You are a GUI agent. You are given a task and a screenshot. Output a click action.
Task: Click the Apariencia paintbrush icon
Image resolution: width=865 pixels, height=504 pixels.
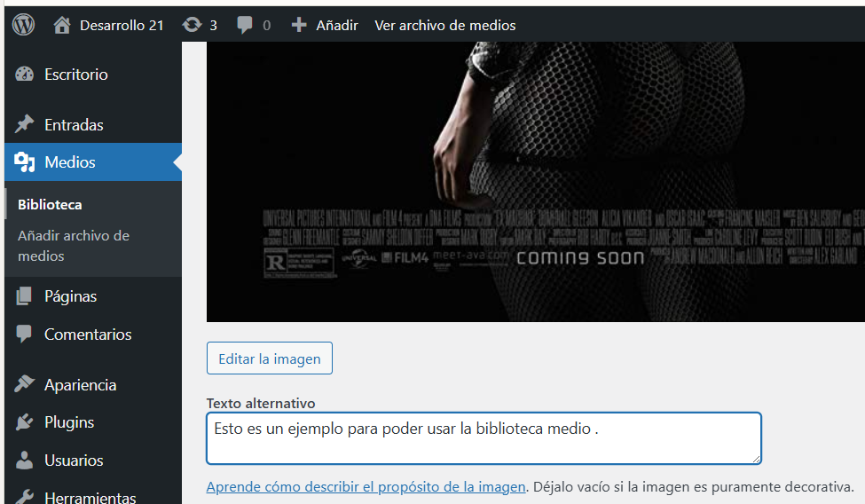(x=25, y=385)
